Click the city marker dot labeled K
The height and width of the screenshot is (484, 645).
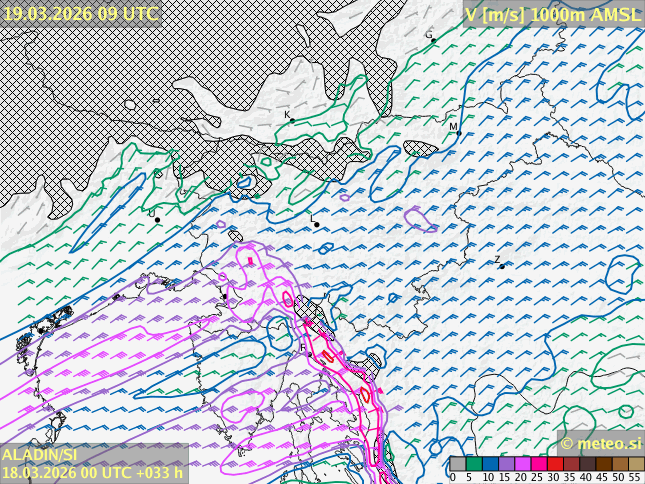(x=293, y=122)
